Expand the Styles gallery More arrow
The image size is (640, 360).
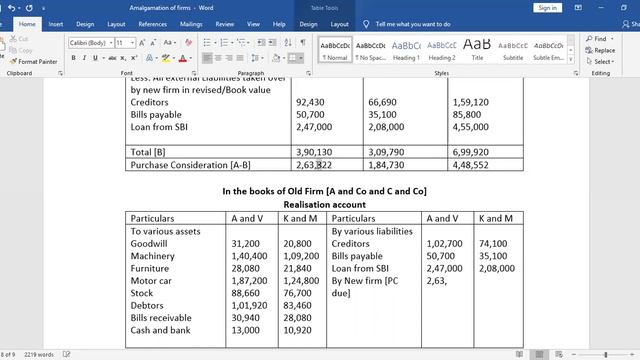[x=571, y=60]
